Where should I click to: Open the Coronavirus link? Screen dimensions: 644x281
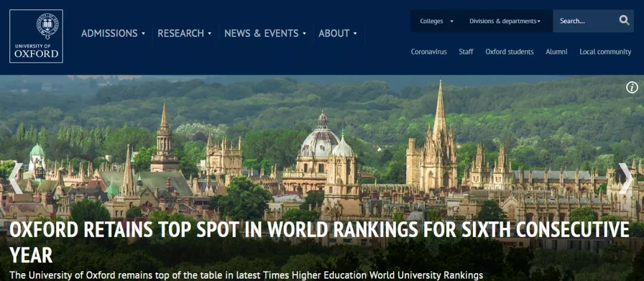429,52
